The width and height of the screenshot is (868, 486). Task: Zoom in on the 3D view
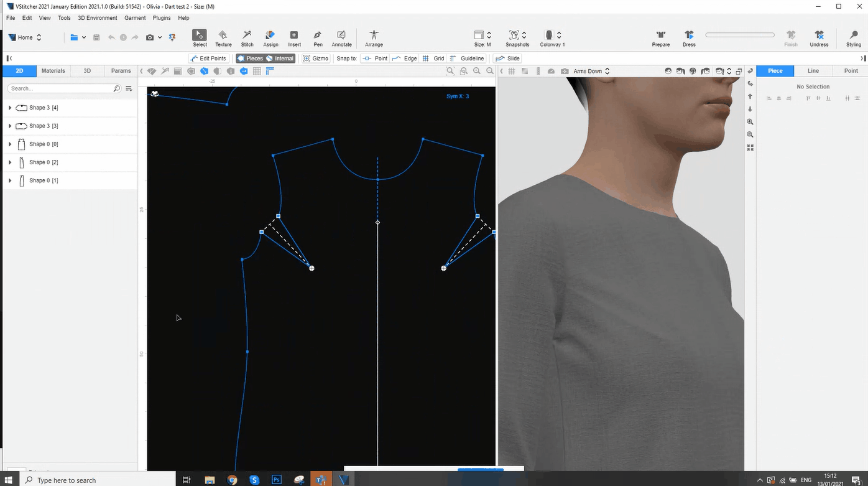[x=750, y=122]
